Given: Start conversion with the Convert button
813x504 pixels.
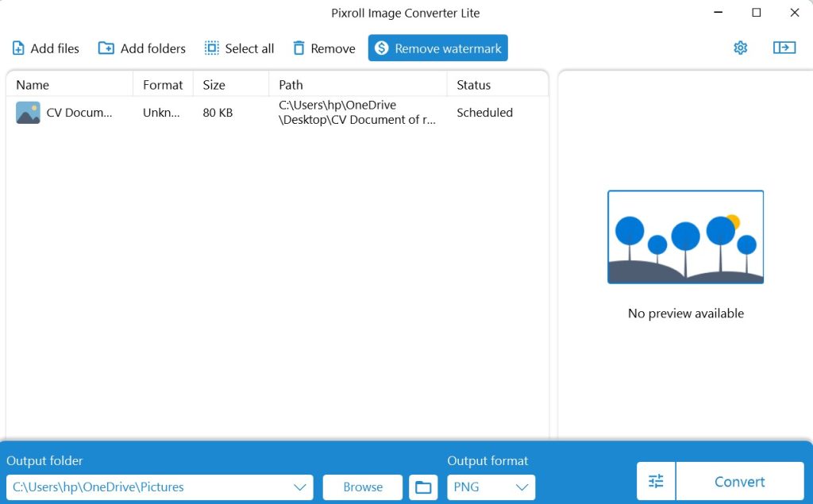Looking at the screenshot, I should click(x=739, y=482).
